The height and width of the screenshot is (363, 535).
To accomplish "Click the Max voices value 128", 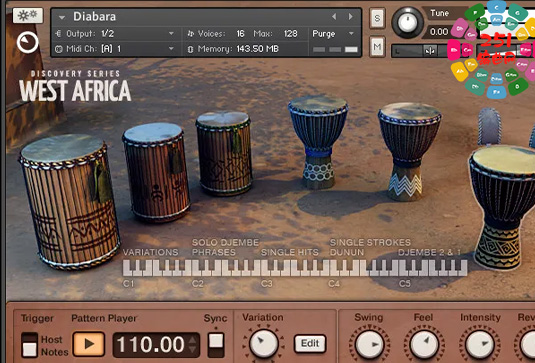I will pyautogui.click(x=291, y=33).
